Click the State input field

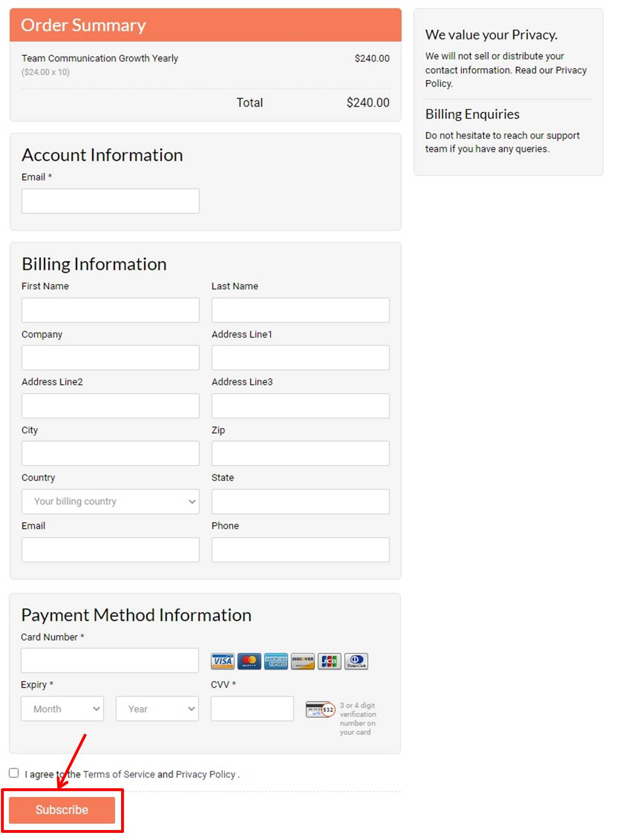pyautogui.click(x=300, y=501)
